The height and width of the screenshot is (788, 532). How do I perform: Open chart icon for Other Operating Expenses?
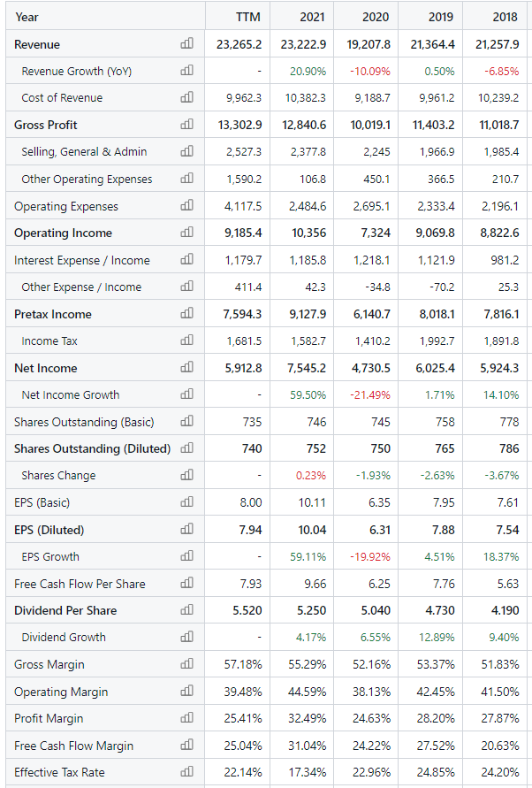point(186,179)
